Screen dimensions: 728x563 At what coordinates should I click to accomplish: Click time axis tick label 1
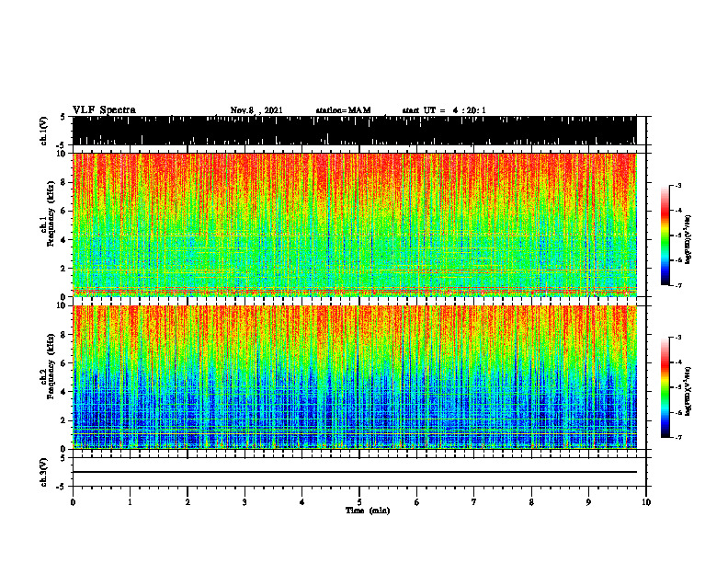(x=130, y=502)
